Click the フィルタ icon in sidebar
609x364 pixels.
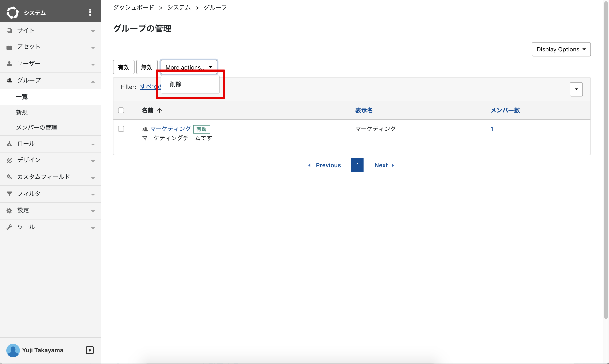click(9, 193)
